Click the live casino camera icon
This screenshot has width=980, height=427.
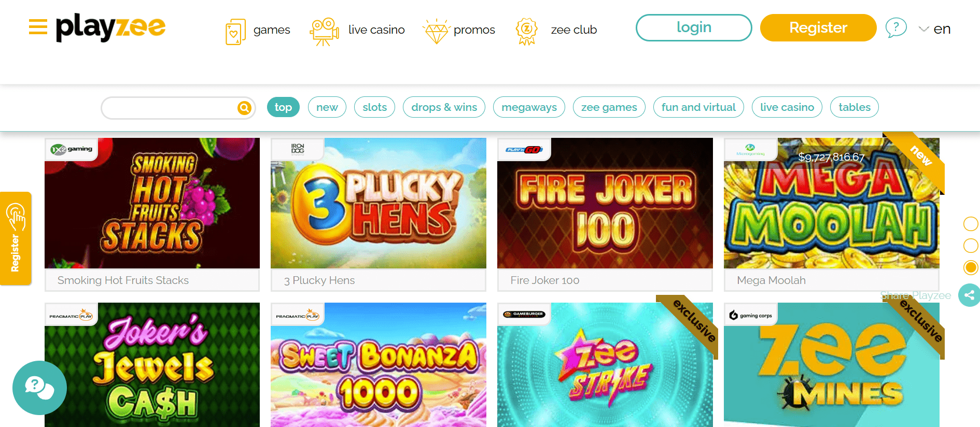point(324,32)
